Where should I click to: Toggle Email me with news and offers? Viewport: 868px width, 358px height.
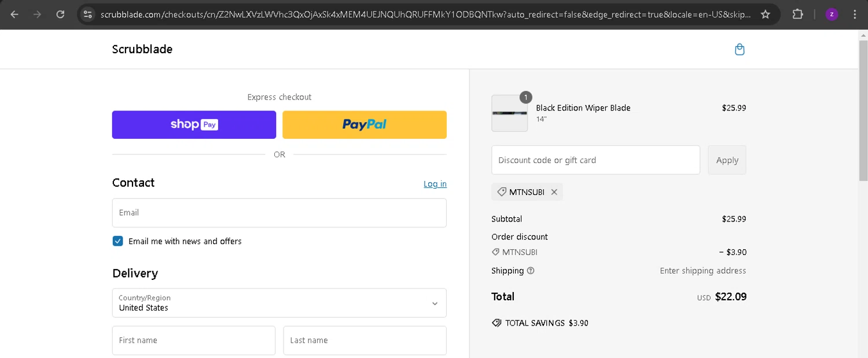(118, 241)
